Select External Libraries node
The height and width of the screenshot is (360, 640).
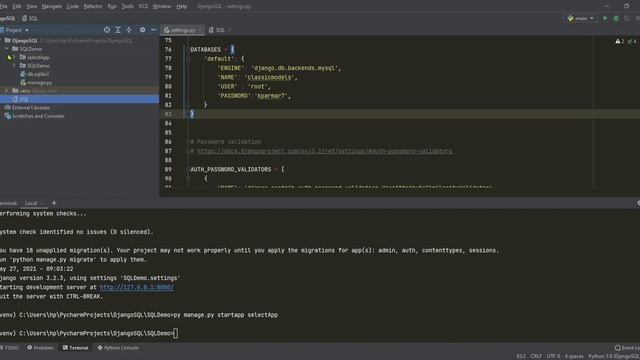(27, 107)
